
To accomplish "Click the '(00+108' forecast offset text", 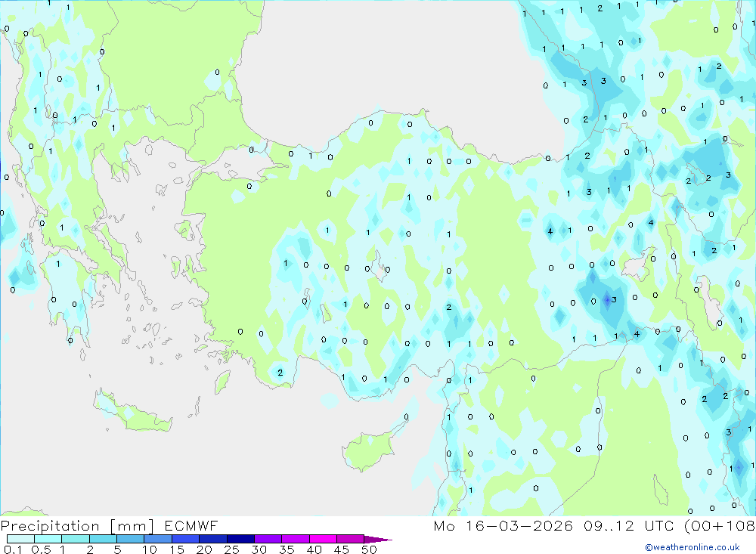I will pos(720,525).
